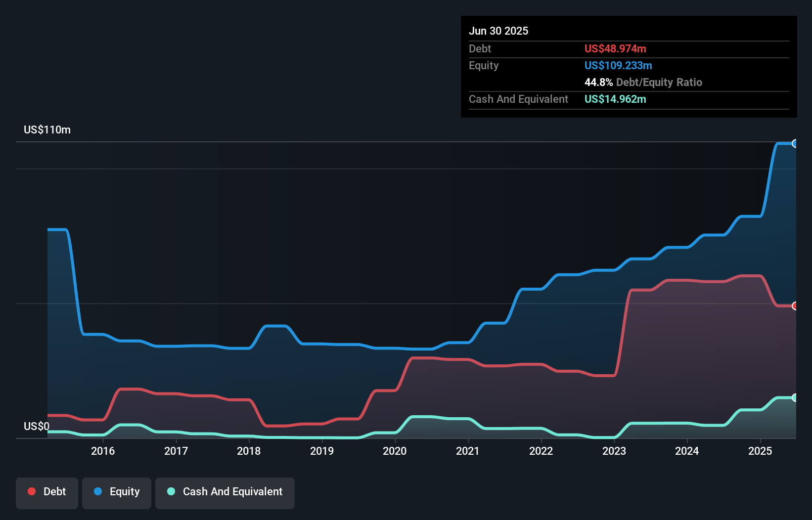Toggle the Debt series legend button
This screenshot has width=812, height=520.
coord(47,492)
